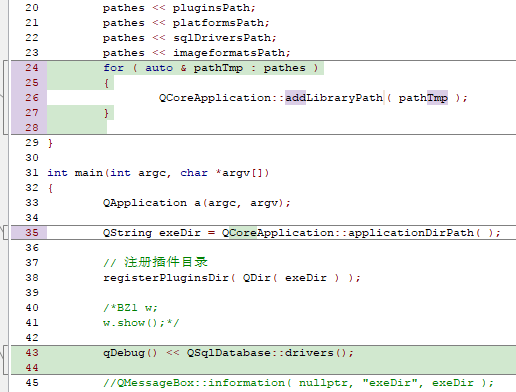Click 'drivers' on line 43
This screenshot has width=516, height=392.
click(x=309, y=353)
